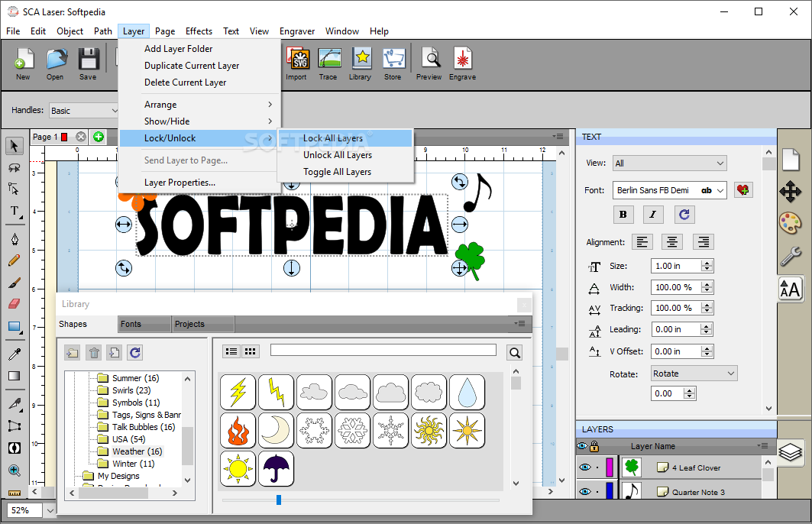Choose Unlock All Layers
812x524 pixels.
tap(345, 155)
